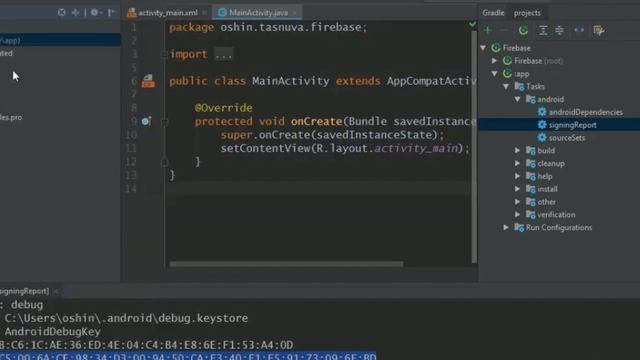Click the editor vertical scrollbar
The height and width of the screenshot is (360, 640).
474,147
